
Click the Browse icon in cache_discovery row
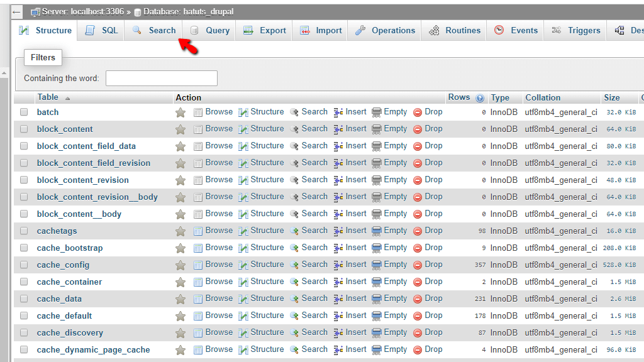pyautogui.click(x=198, y=333)
